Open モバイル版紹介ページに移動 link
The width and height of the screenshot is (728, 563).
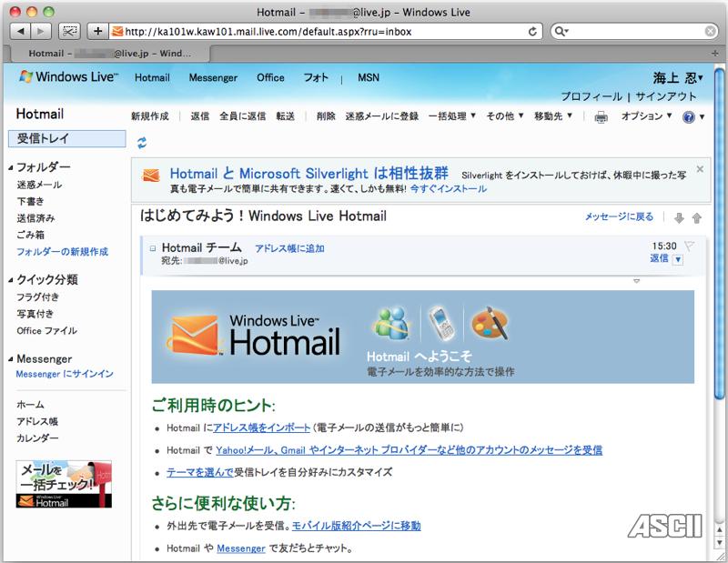click(356, 526)
